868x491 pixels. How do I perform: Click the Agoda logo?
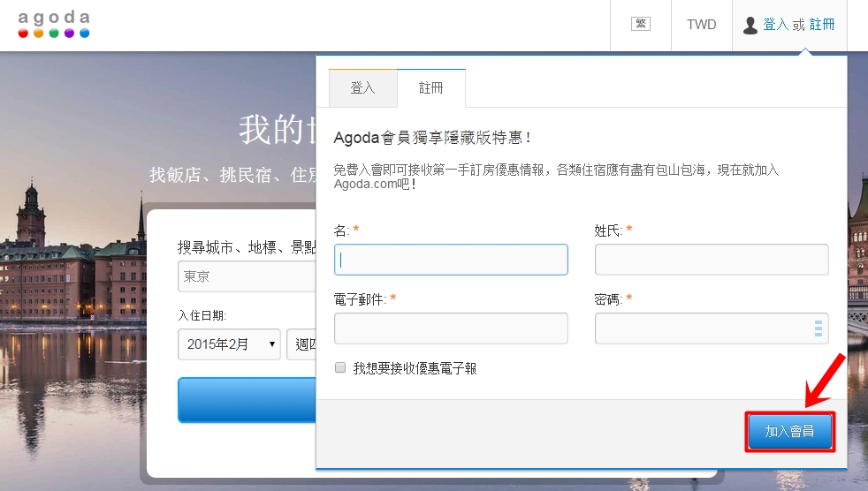[54, 25]
